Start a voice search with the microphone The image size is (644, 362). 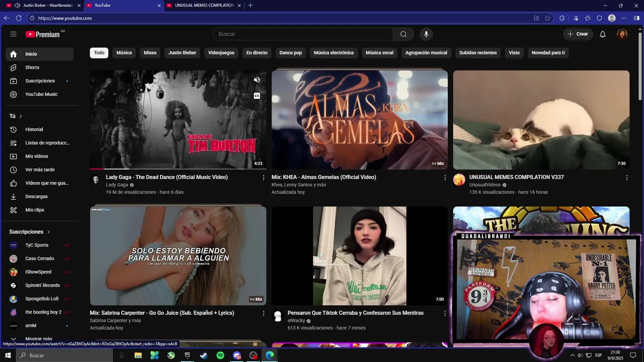click(x=426, y=34)
